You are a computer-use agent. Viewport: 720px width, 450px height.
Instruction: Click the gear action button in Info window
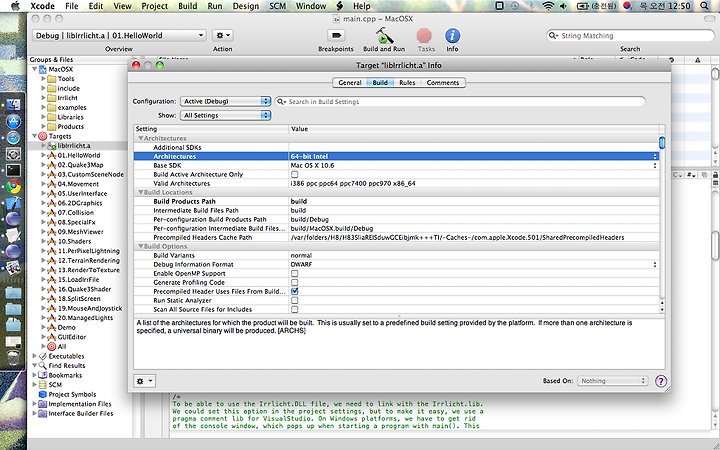click(144, 381)
